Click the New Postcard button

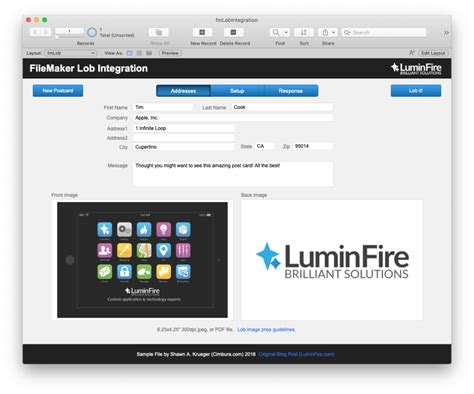(58, 91)
